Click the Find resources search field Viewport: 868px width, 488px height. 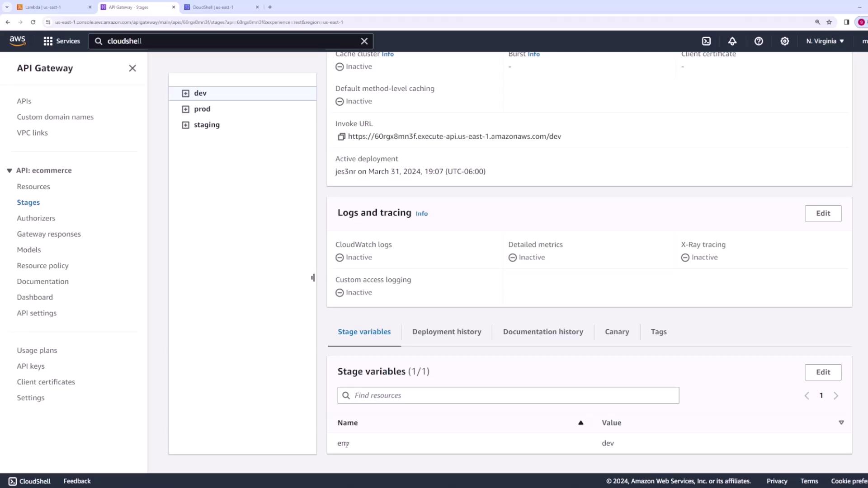pos(508,395)
